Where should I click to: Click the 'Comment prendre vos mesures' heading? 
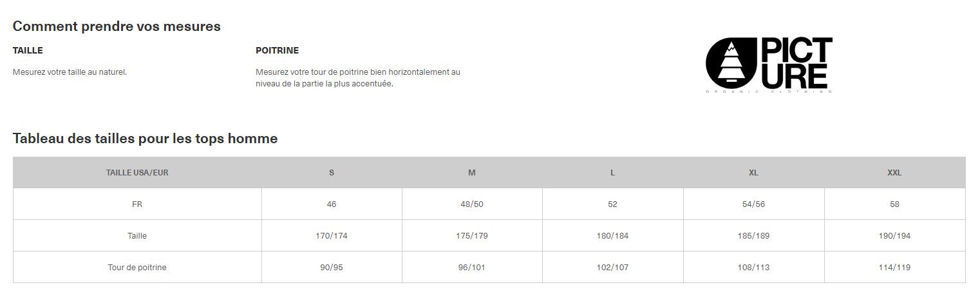[x=117, y=26]
